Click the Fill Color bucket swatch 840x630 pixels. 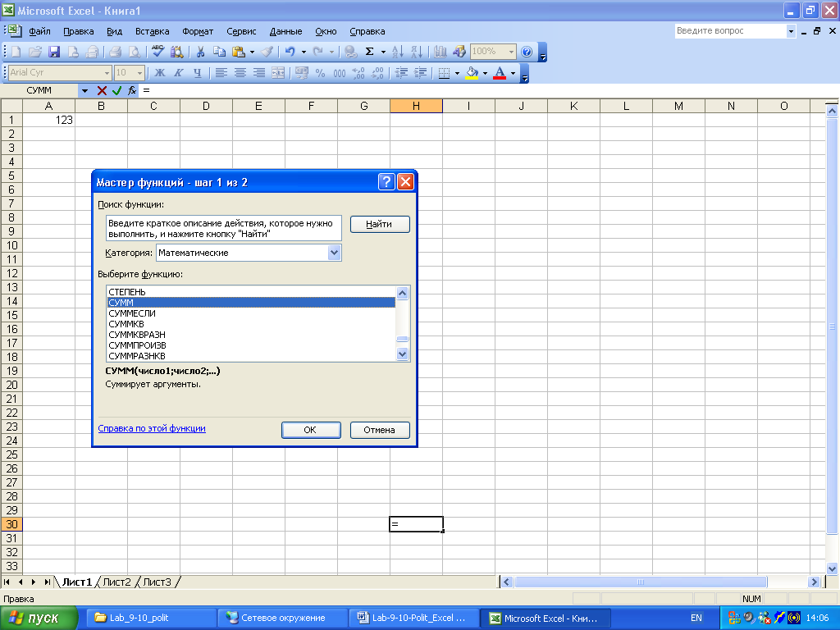[x=472, y=72]
